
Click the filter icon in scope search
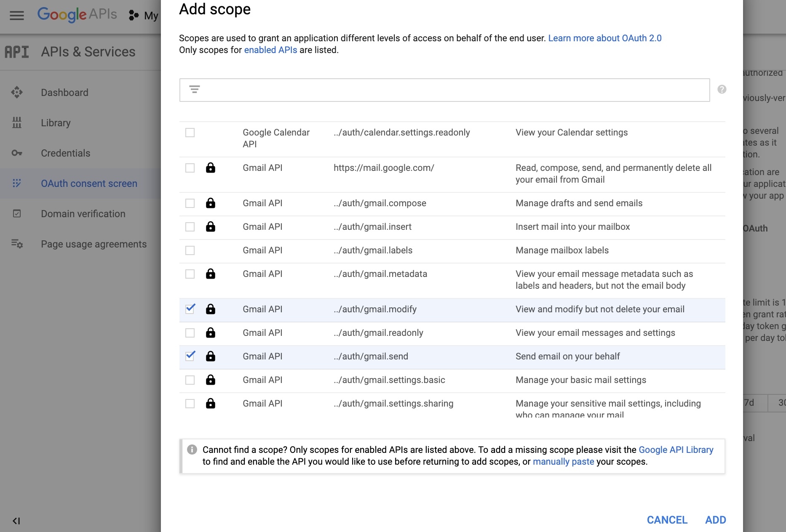coord(194,89)
